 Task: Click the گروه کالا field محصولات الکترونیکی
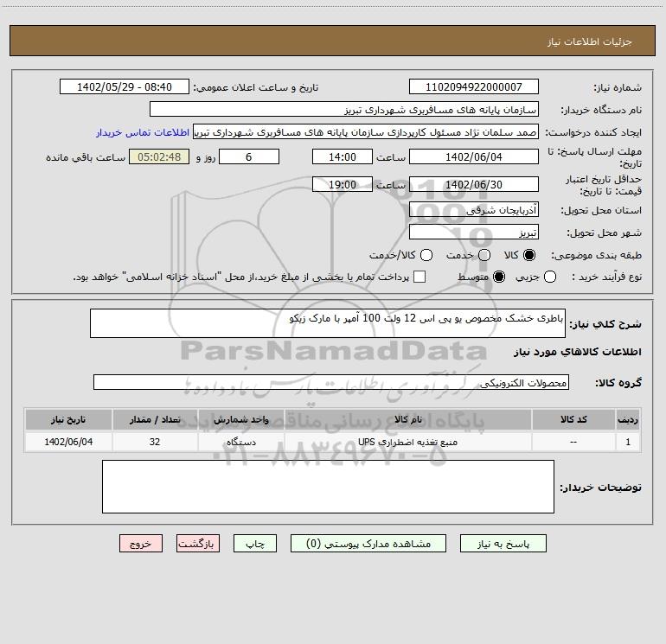point(331,382)
